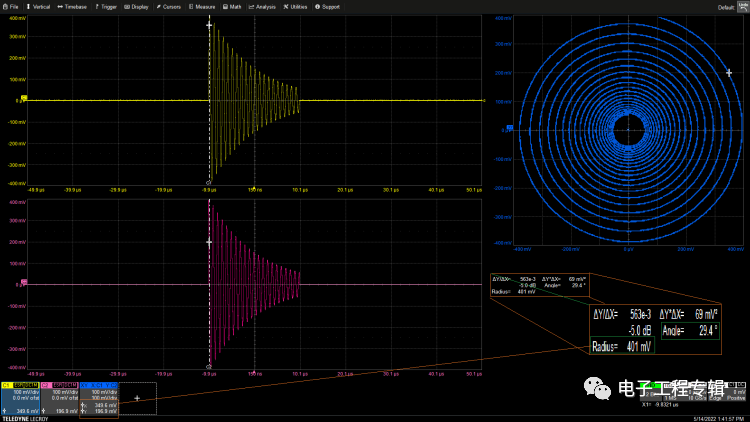Open the Utilities menu
This screenshot has height=422, width=750.
point(295,7)
